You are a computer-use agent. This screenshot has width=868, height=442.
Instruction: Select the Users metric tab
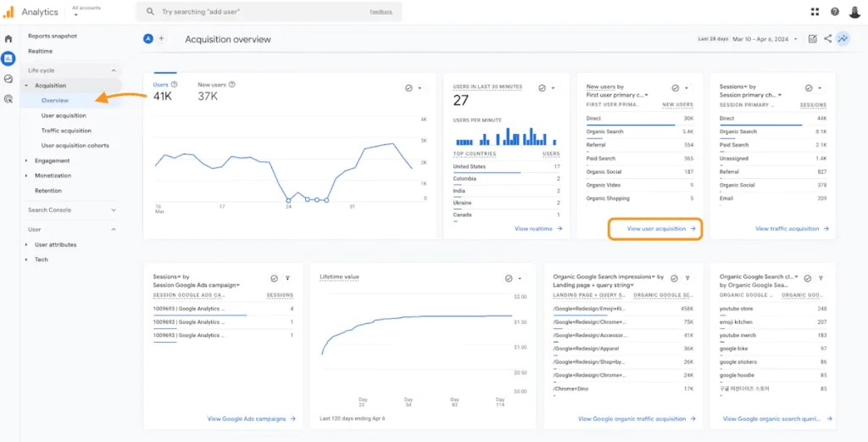(x=165, y=91)
